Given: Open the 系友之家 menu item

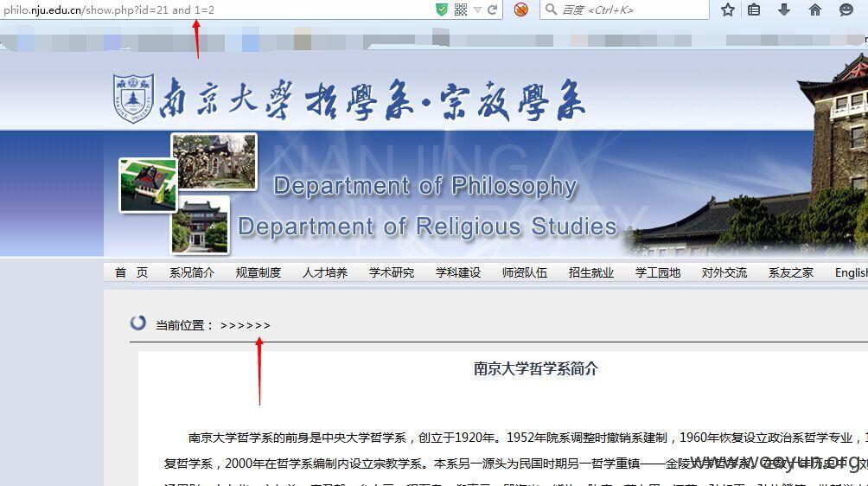Looking at the screenshot, I should [790, 272].
